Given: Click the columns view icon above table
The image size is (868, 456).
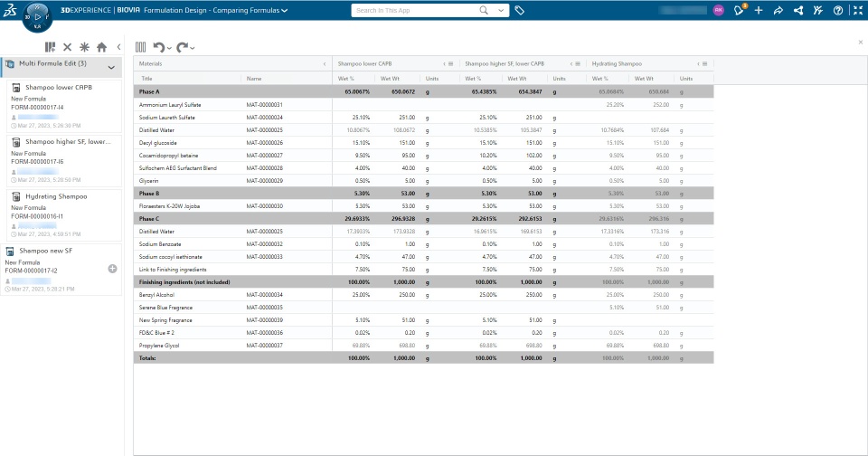Looking at the screenshot, I should tap(141, 48).
